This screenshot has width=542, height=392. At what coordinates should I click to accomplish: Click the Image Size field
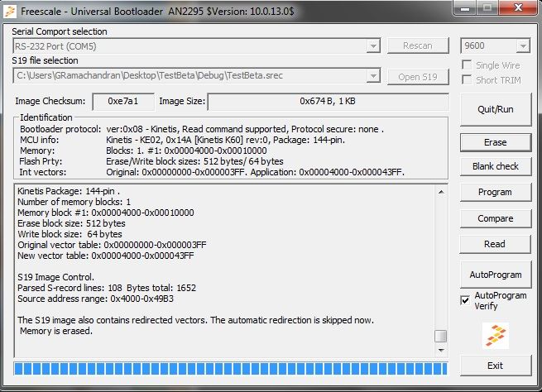pos(328,102)
